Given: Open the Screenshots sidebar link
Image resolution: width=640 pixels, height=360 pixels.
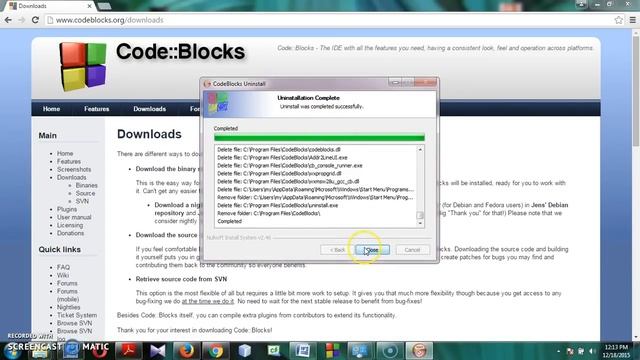Looking at the screenshot, I should pos(74,169).
